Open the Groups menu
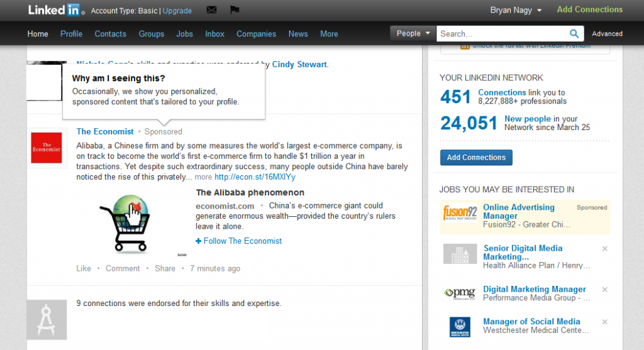This screenshot has height=350, width=644. click(152, 34)
